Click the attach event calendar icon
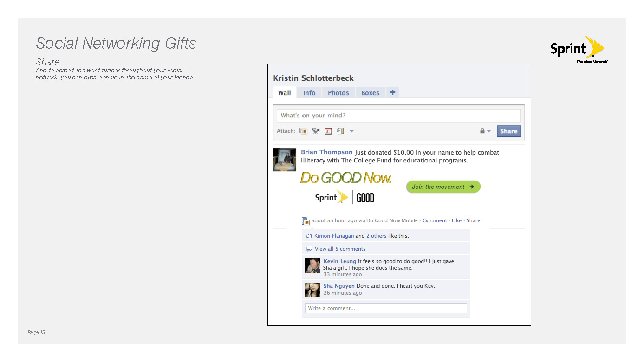Screen dimensions: 644x362 point(328,131)
